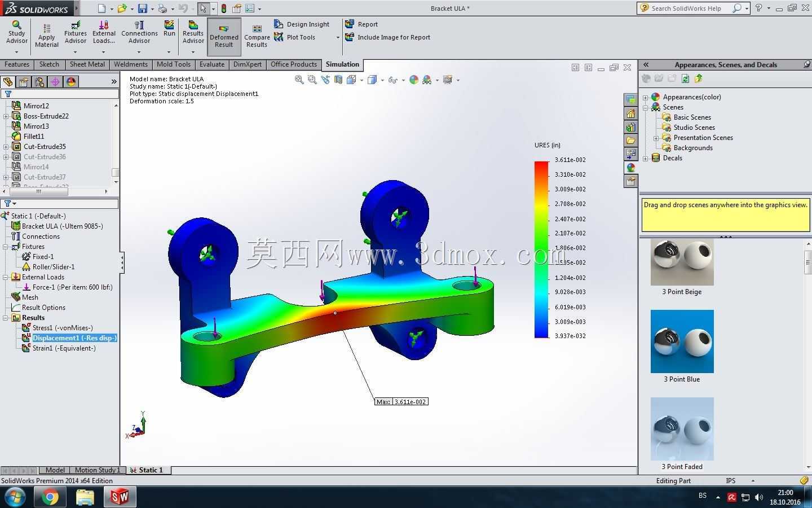Click Edit Appearance color ball icon

(414, 80)
